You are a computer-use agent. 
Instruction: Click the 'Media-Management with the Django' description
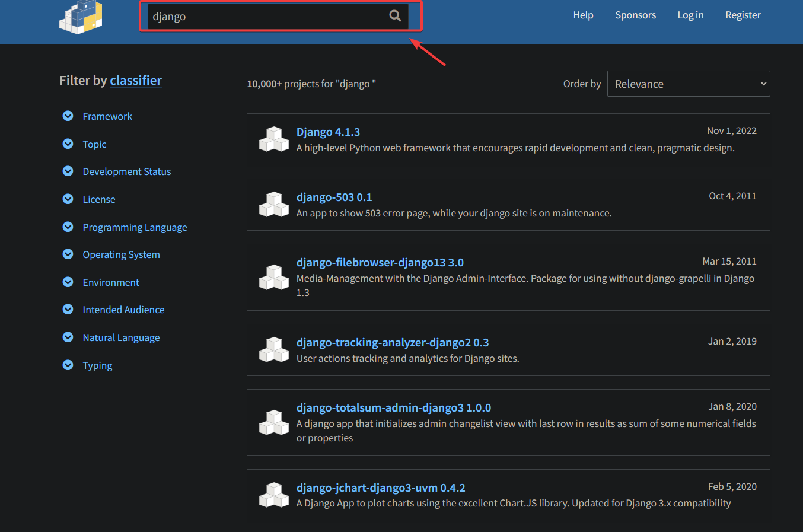coord(525,285)
